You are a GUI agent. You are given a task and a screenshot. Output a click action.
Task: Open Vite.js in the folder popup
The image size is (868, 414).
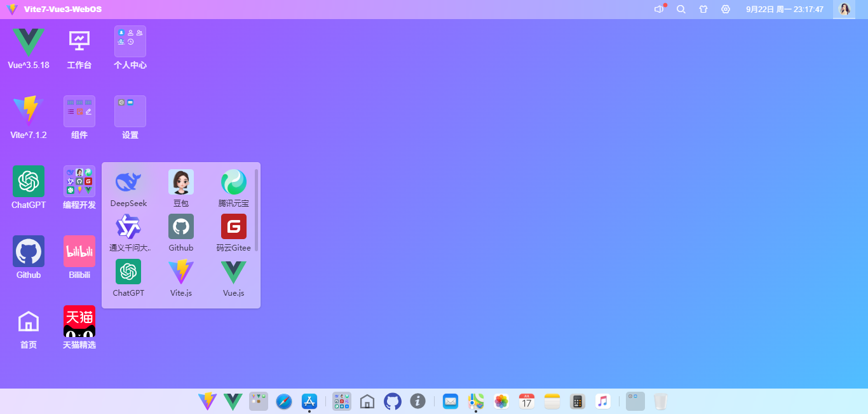[x=181, y=278]
